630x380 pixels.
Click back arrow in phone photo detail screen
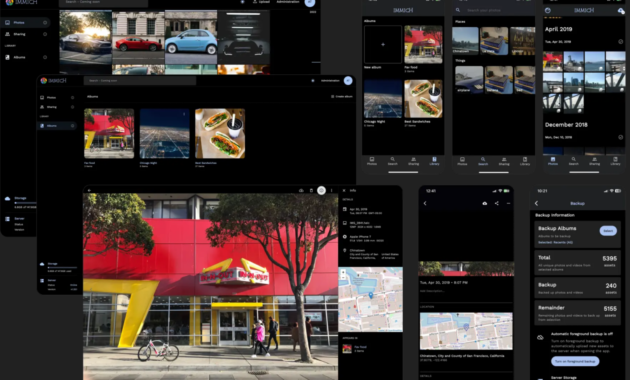click(425, 203)
